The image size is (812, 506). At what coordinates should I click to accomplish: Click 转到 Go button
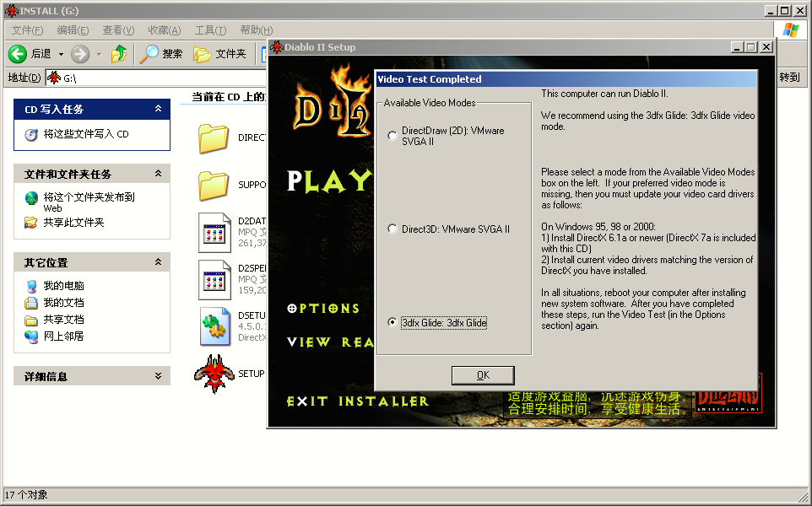click(x=790, y=77)
